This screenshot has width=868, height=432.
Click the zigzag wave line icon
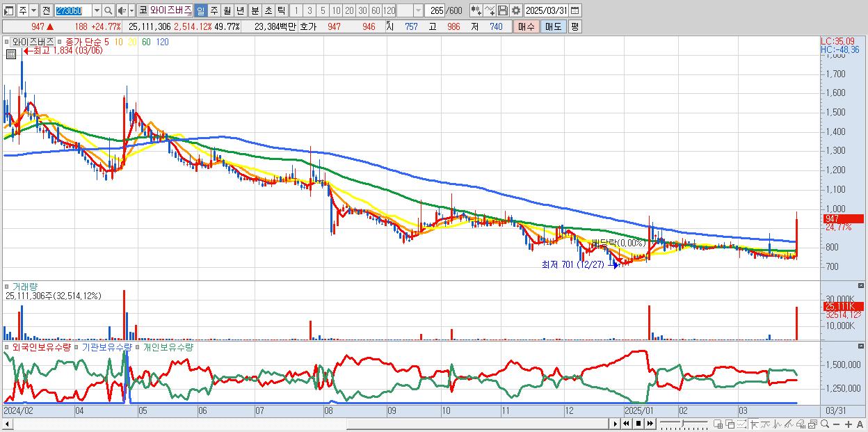tap(778, 424)
